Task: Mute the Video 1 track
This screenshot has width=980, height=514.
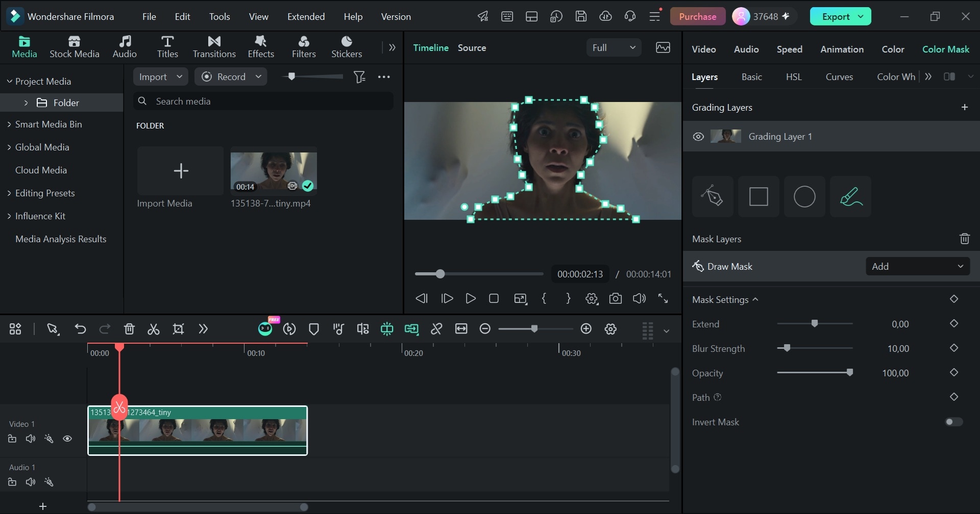Action: (x=31, y=439)
